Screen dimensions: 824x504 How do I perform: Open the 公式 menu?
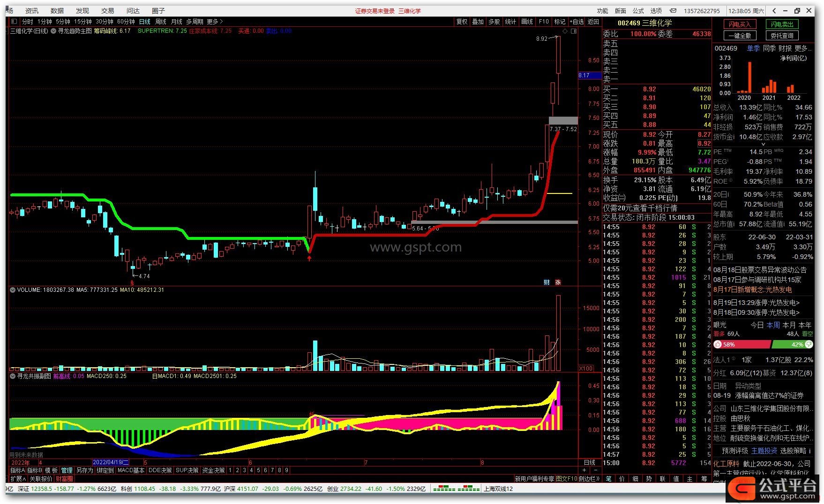pos(638,11)
